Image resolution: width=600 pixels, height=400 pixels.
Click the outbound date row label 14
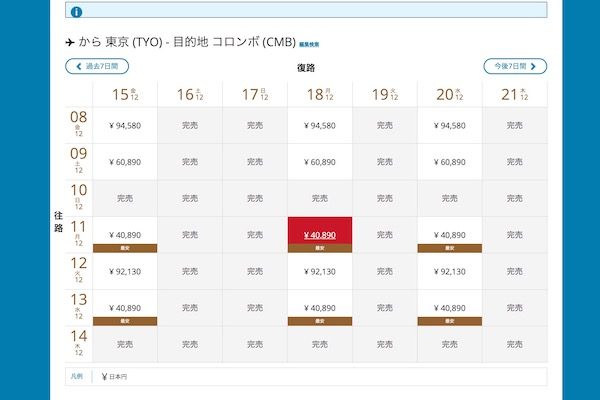(x=78, y=343)
